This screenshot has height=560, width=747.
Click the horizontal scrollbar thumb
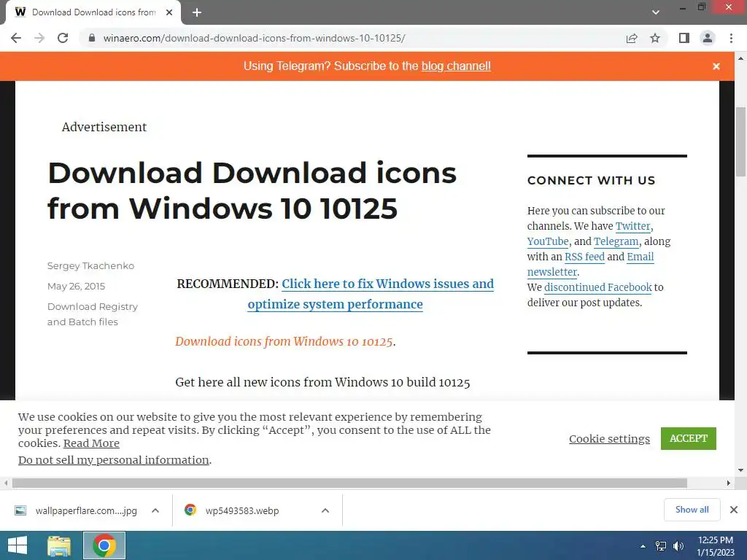[x=349, y=483]
